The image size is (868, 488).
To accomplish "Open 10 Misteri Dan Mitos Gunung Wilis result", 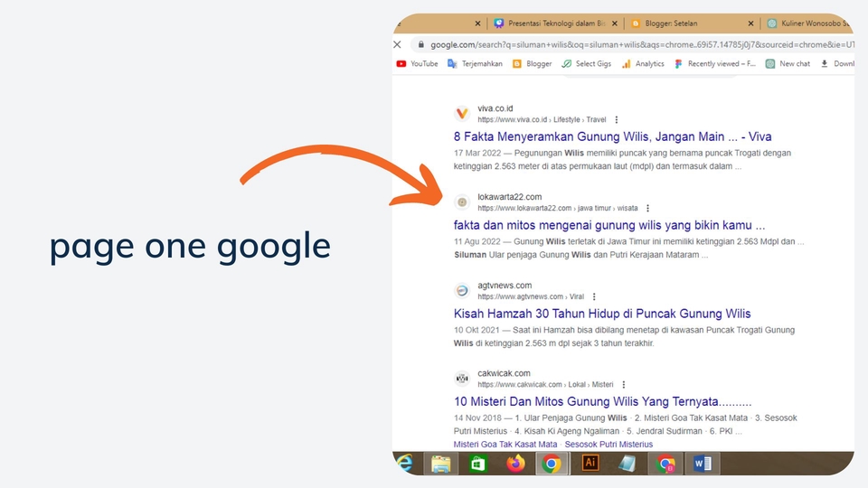I will tap(602, 401).
